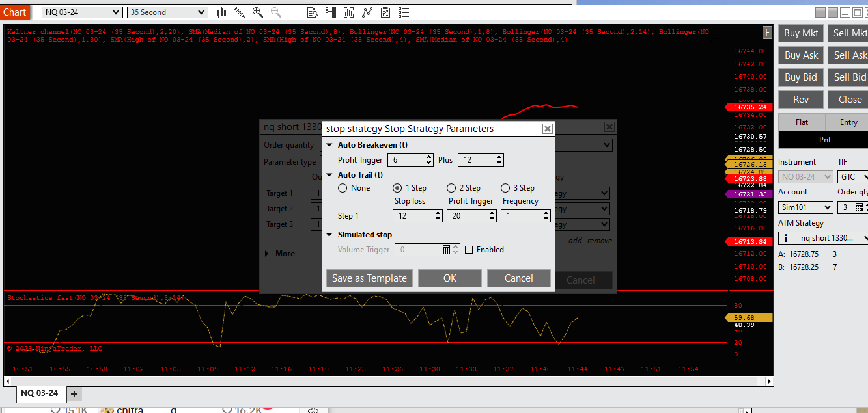Expand the More section in background dialog
Viewport: 868px width, 413px height.
(268, 254)
